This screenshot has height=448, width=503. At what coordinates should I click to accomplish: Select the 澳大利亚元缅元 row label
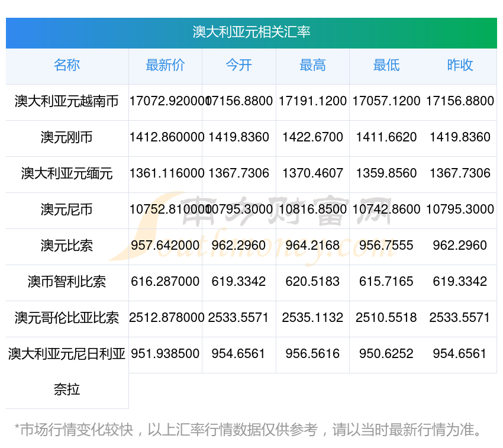[67, 173]
